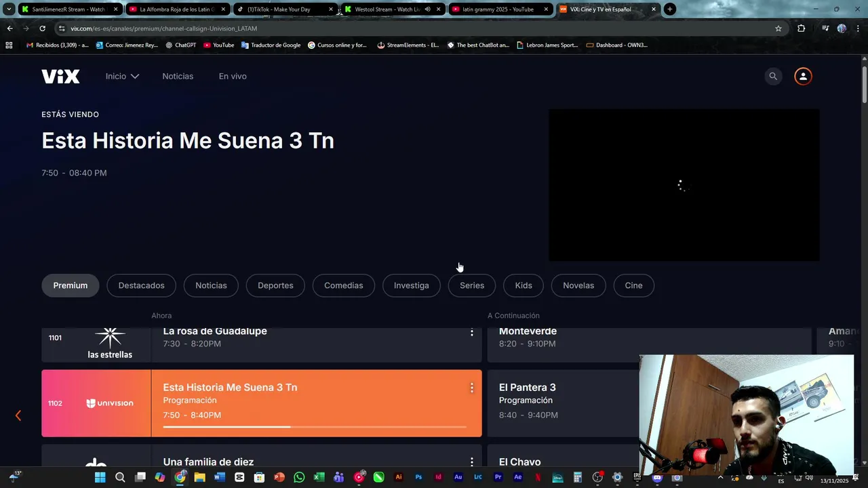This screenshot has height=488, width=868.
Task: Select the Noticias category chip
Action: (x=211, y=285)
